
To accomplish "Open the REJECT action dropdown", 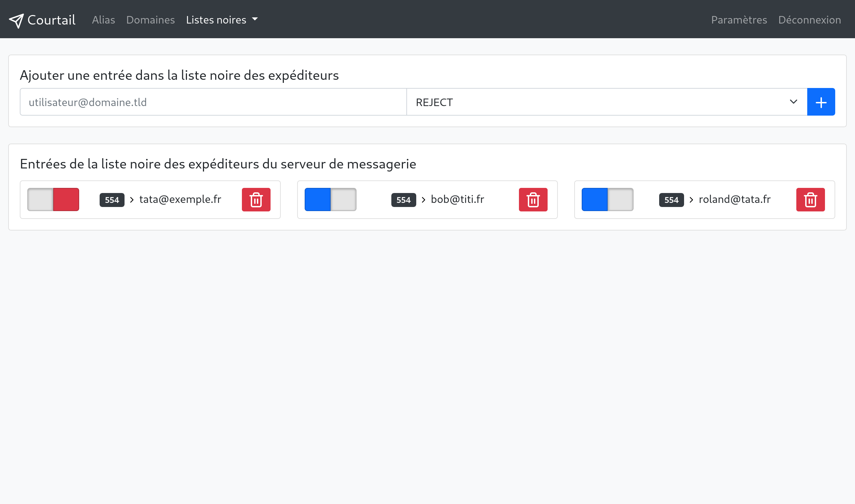I will click(607, 102).
